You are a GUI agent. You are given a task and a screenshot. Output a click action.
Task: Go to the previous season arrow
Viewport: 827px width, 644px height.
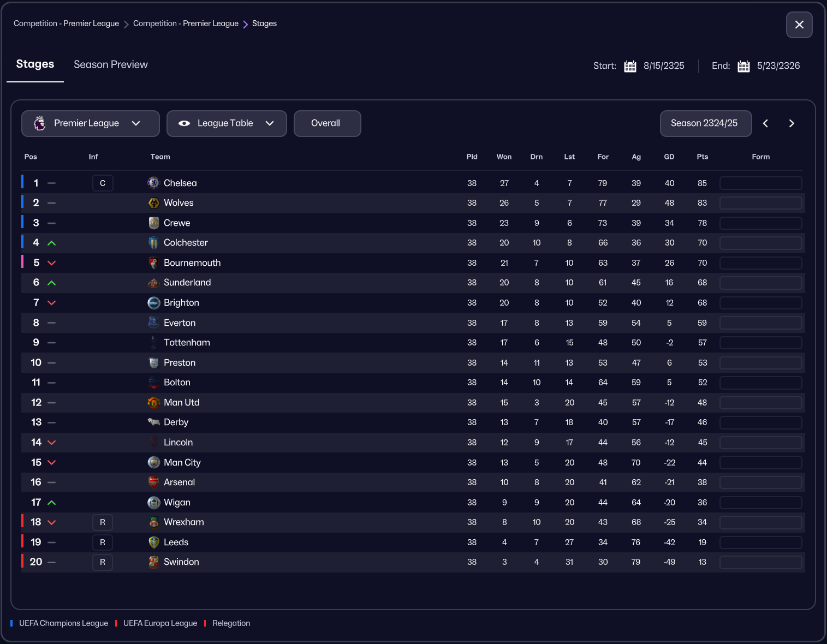pyautogui.click(x=765, y=123)
